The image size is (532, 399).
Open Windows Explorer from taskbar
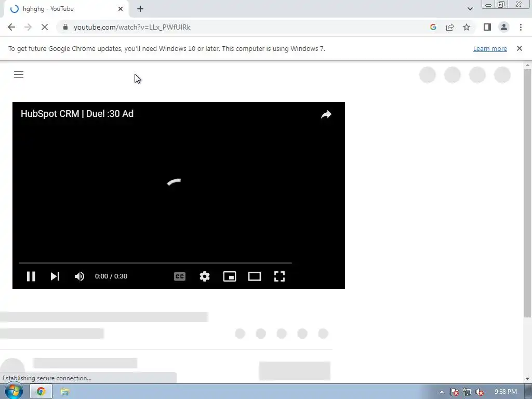pos(65,392)
